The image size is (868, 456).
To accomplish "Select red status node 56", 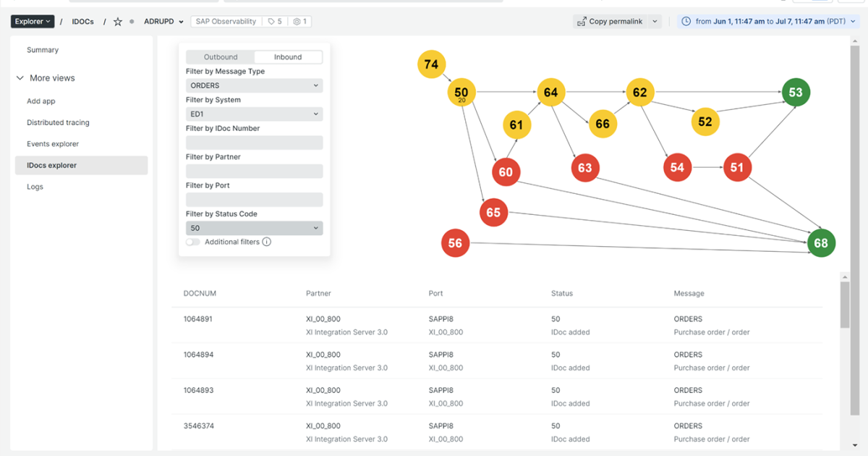I will pos(455,243).
